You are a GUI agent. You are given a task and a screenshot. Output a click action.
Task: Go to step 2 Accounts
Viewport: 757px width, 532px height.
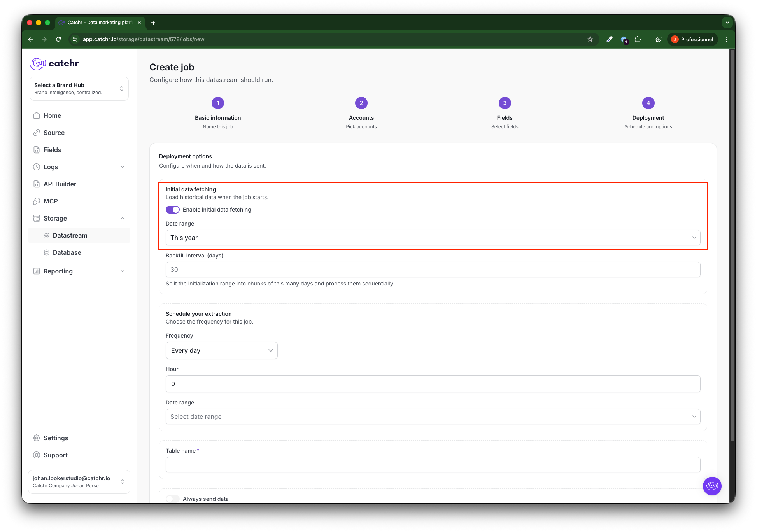point(361,103)
